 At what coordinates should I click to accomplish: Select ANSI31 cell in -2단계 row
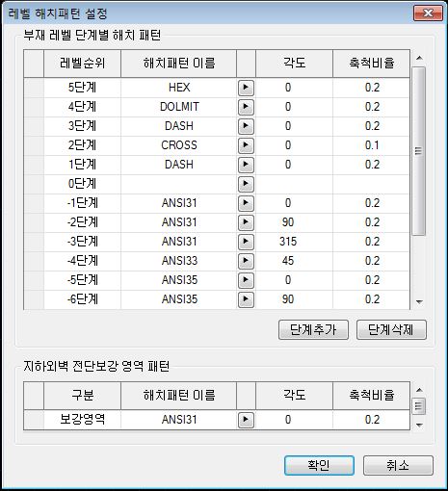click(x=178, y=222)
